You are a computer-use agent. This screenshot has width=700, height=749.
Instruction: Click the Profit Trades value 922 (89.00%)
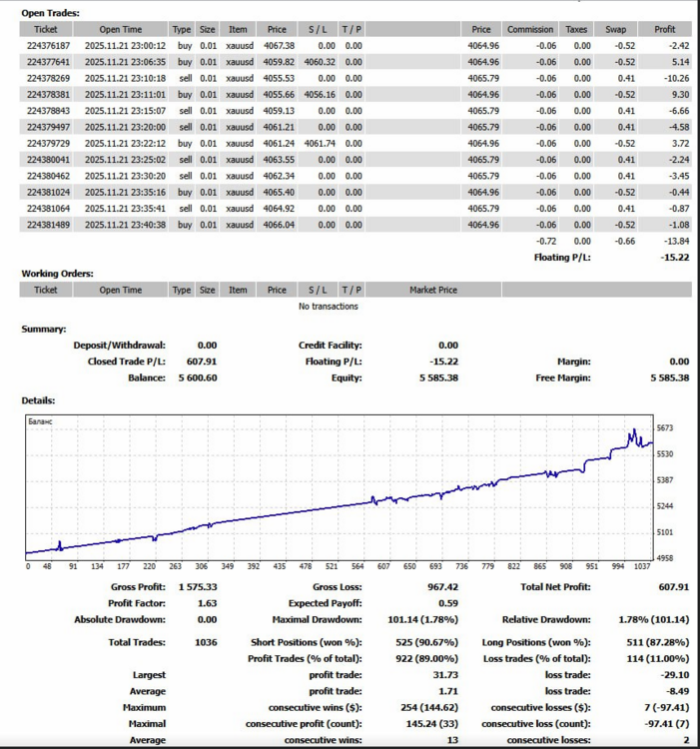tap(426, 659)
